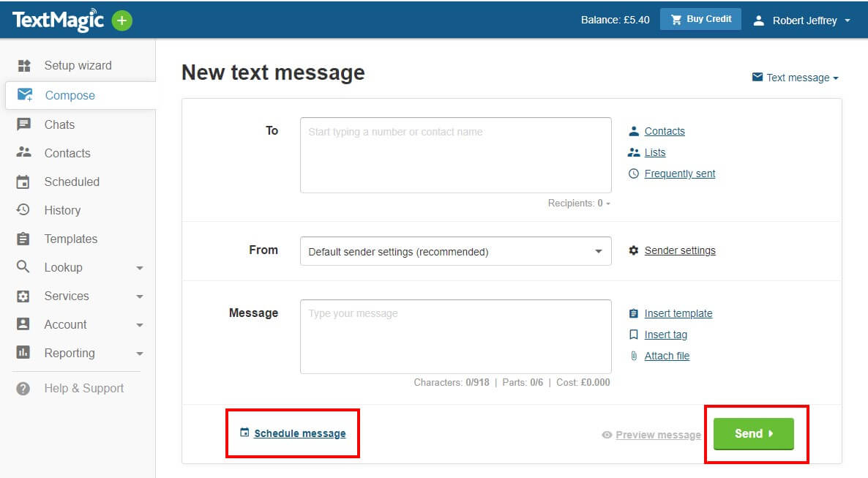Click the person icon beside Contacts link
Viewport: 868px width, 478px height.
634,131
